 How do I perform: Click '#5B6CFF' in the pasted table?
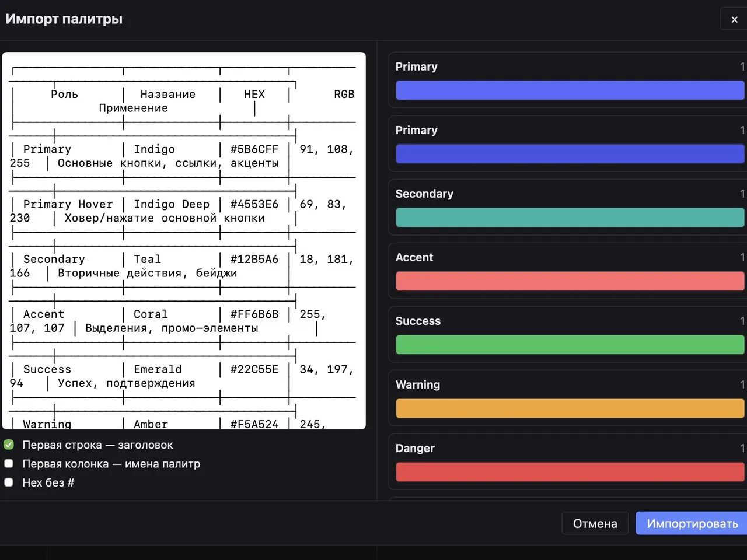tap(254, 149)
